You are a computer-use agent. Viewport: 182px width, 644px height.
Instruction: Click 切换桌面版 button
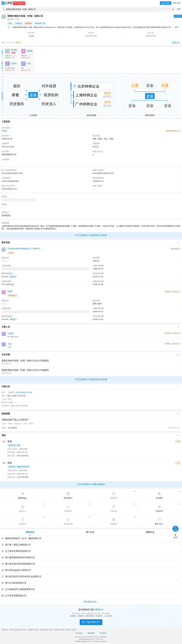coord(165,3)
